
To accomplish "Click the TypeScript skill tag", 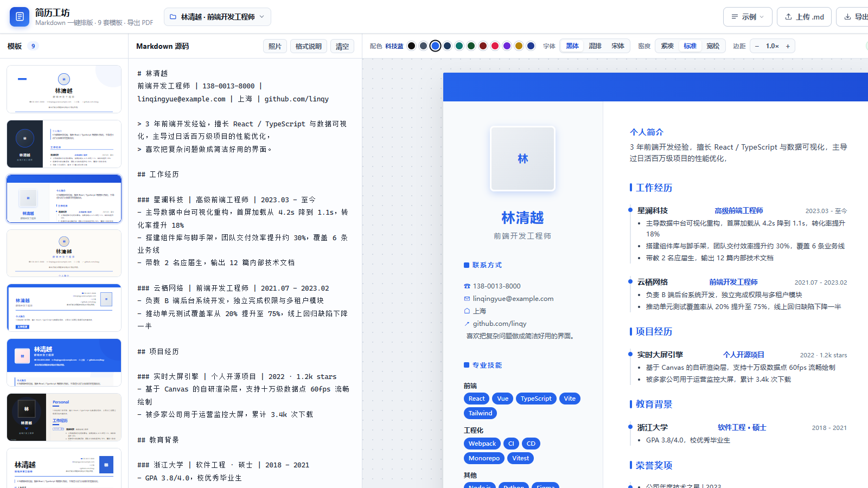I will pyautogui.click(x=536, y=399).
